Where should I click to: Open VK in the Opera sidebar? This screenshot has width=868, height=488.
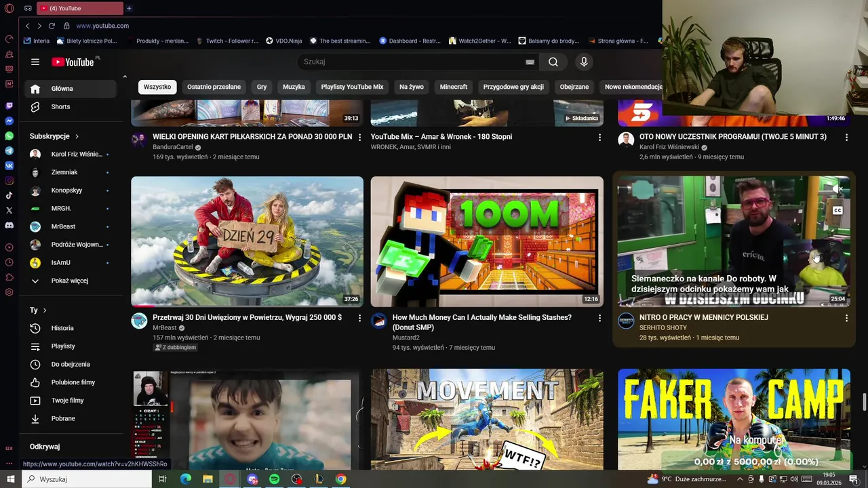point(9,165)
